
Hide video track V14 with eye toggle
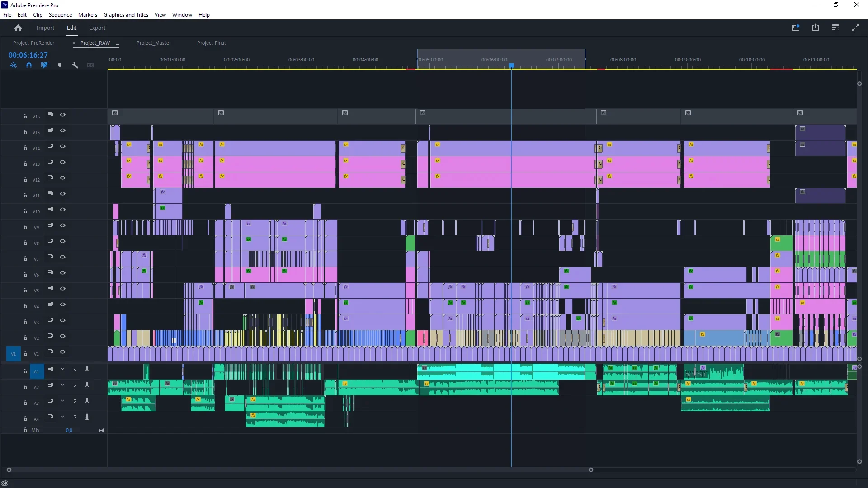[63, 146]
